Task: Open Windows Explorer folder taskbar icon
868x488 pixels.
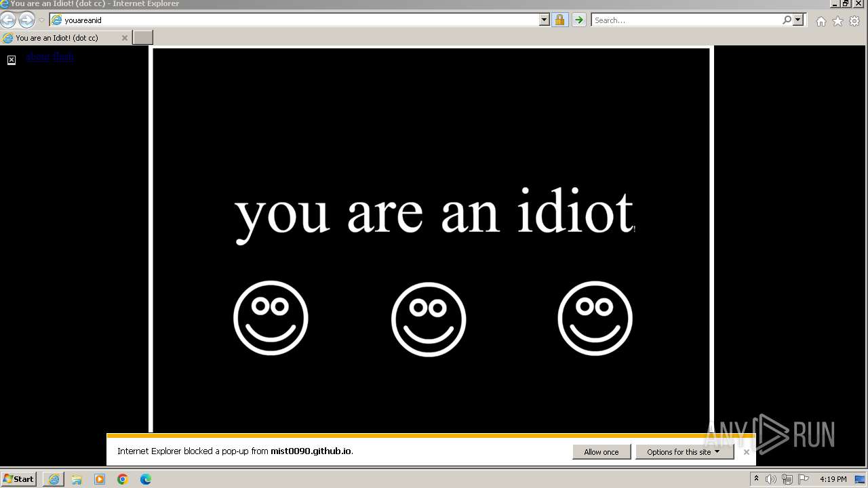Action: tap(77, 479)
